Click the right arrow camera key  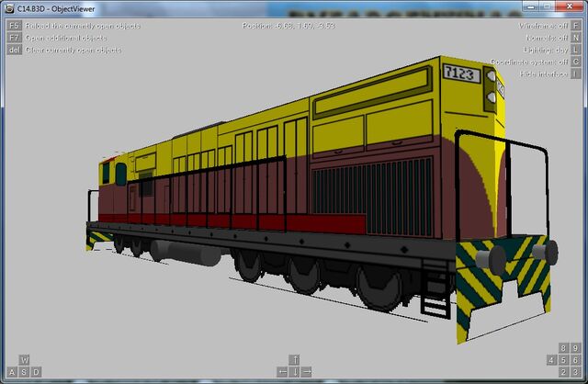306,372
